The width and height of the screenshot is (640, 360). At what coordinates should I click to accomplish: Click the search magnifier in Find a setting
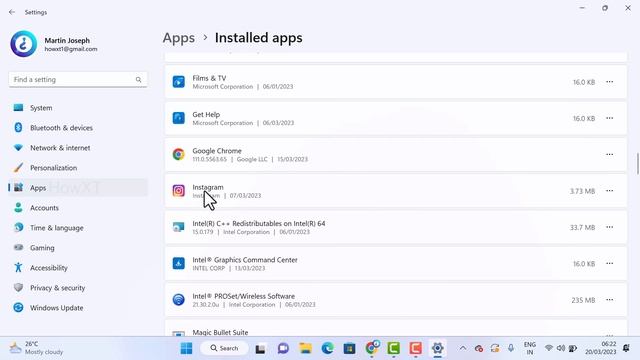coord(138,80)
